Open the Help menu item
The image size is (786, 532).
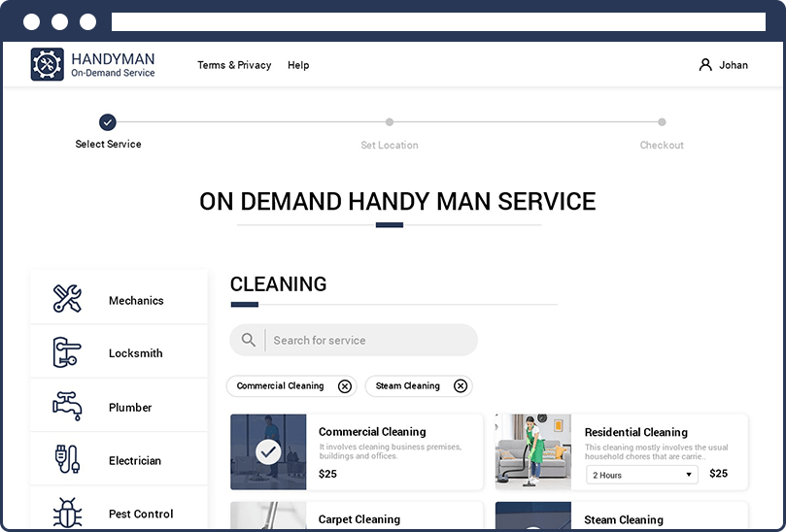coord(298,65)
